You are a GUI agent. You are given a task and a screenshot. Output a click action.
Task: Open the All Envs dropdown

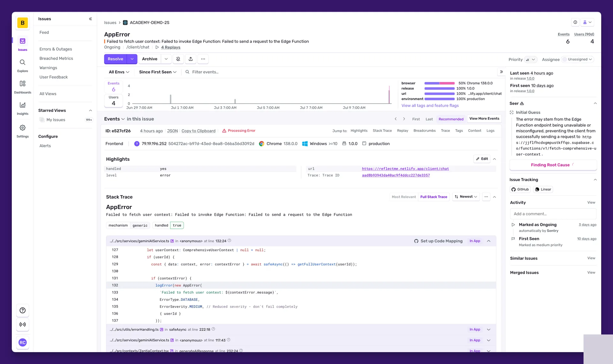(118, 72)
